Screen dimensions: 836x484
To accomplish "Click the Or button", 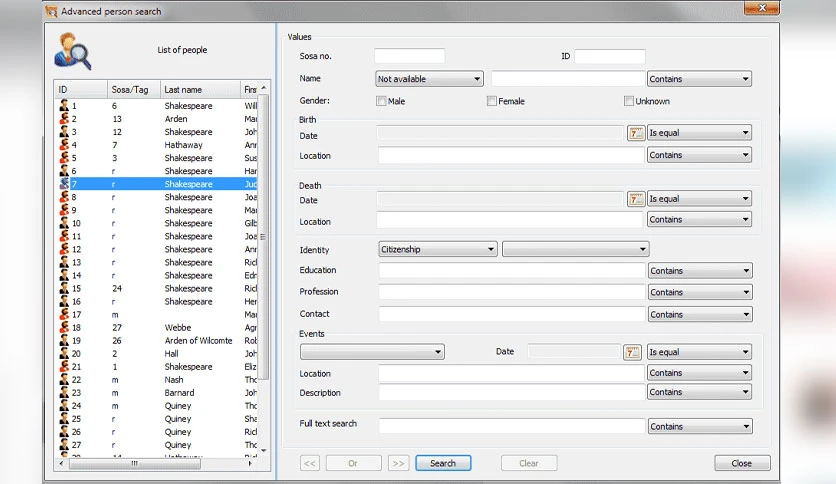I will [353, 463].
